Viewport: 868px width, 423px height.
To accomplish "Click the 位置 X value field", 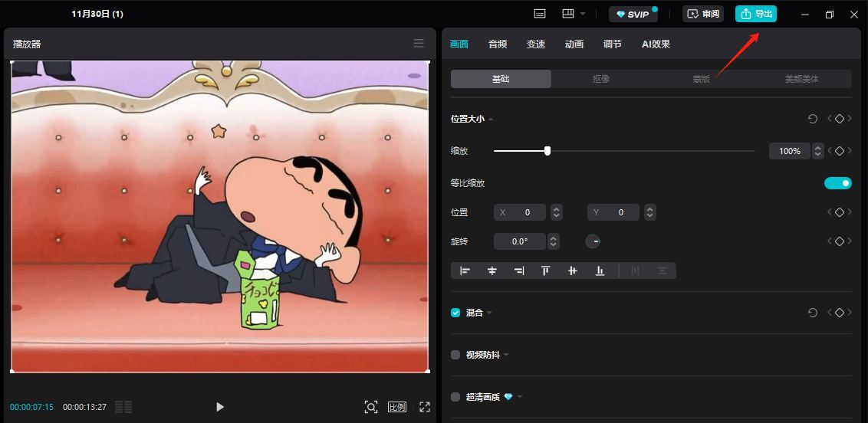I will coord(520,212).
